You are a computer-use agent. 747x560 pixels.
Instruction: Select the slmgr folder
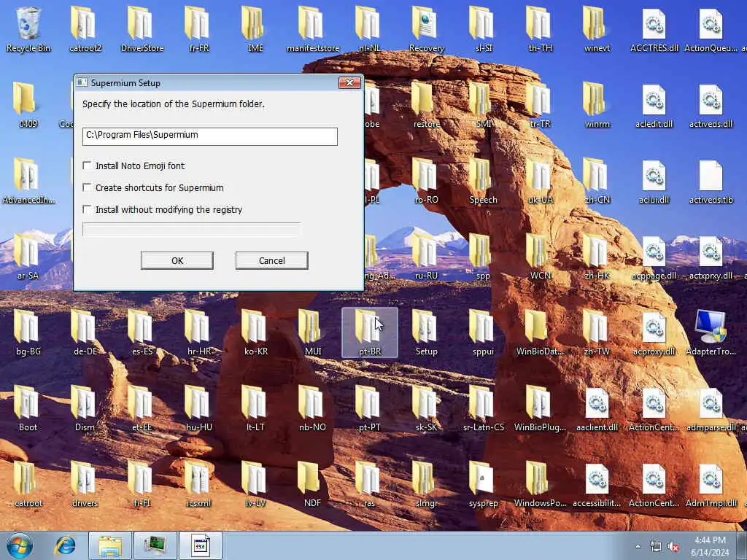point(426,485)
